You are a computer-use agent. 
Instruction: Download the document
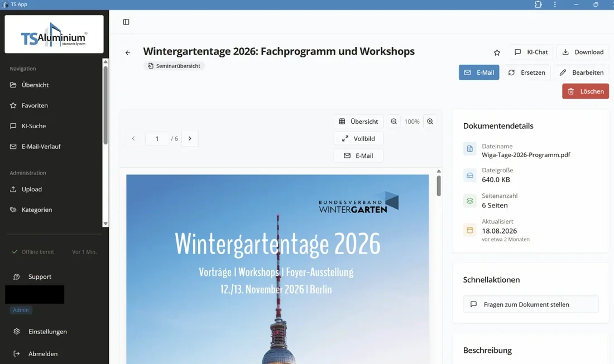[583, 52]
